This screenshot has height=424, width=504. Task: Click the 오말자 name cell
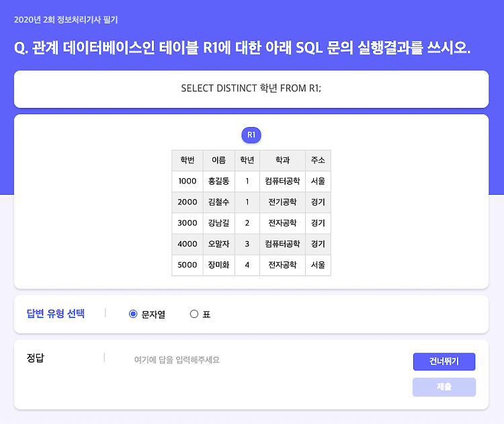coord(219,245)
